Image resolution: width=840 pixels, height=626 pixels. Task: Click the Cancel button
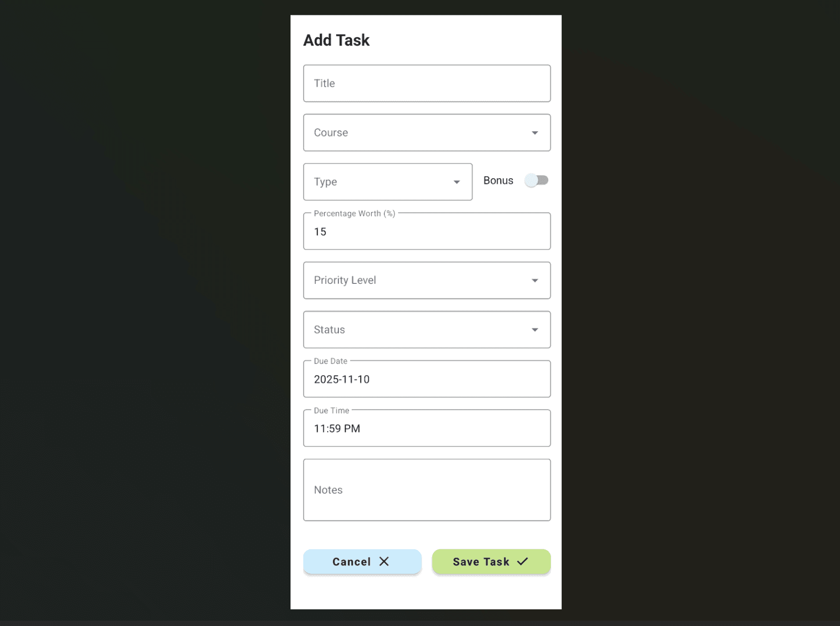[362, 562]
